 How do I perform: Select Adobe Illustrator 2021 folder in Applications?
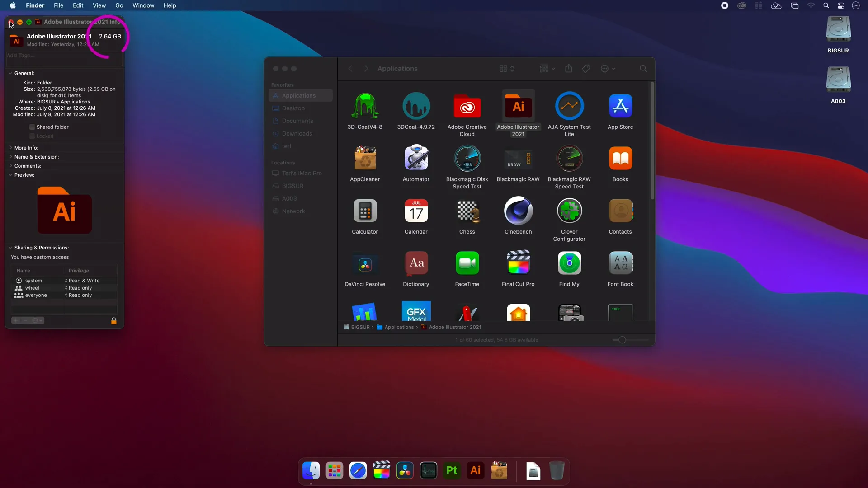(x=518, y=106)
